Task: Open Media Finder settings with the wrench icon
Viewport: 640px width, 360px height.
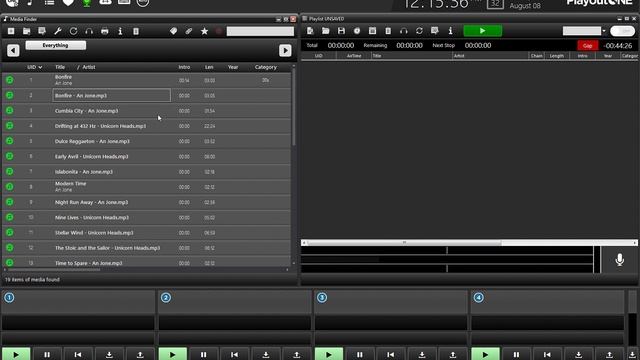Action: point(58,31)
